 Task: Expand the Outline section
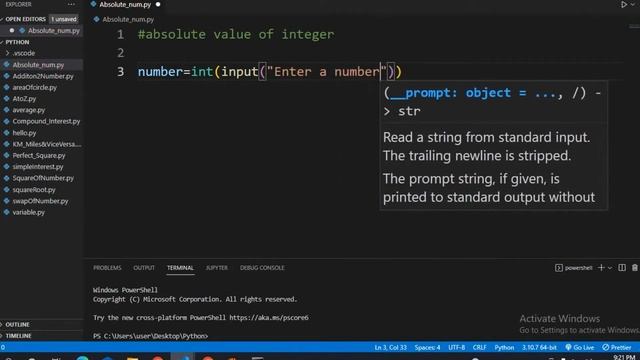pyautogui.click(x=16, y=324)
